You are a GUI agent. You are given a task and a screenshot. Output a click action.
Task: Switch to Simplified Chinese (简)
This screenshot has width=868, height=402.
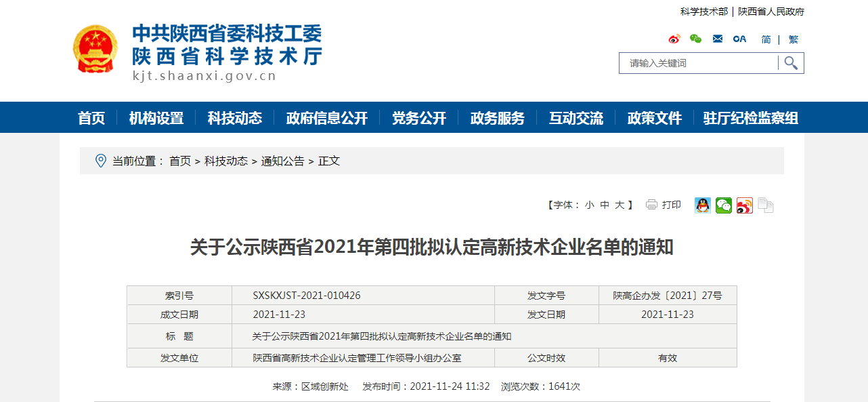766,39
